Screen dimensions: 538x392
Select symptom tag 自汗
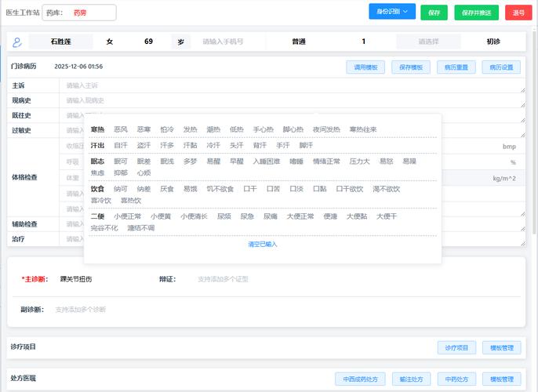(x=121, y=145)
